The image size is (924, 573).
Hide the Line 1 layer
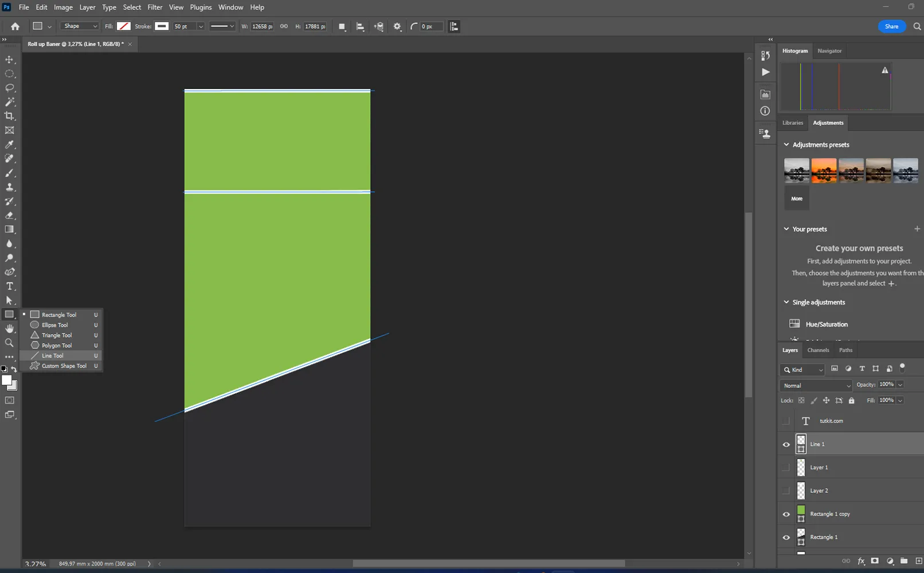786,445
